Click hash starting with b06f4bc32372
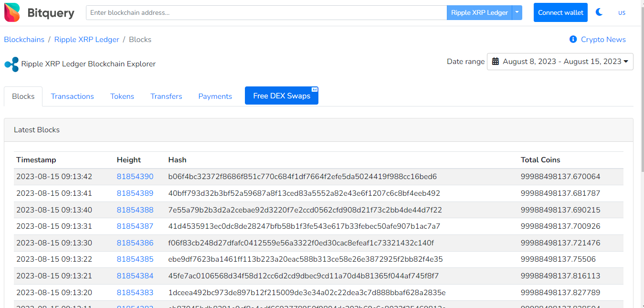 coord(303,177)
